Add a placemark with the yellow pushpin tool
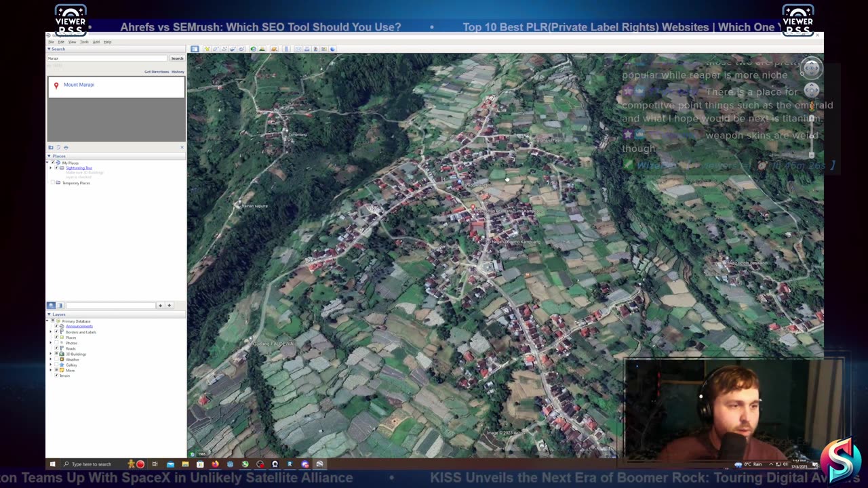The height and width of the screenshot is (488, 868). coord(207,49)
